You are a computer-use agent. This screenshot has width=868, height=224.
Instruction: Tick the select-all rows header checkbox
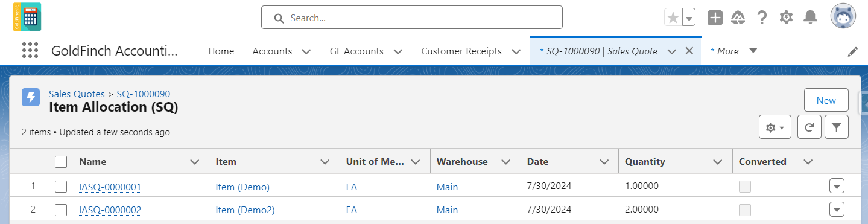point(61,162)
